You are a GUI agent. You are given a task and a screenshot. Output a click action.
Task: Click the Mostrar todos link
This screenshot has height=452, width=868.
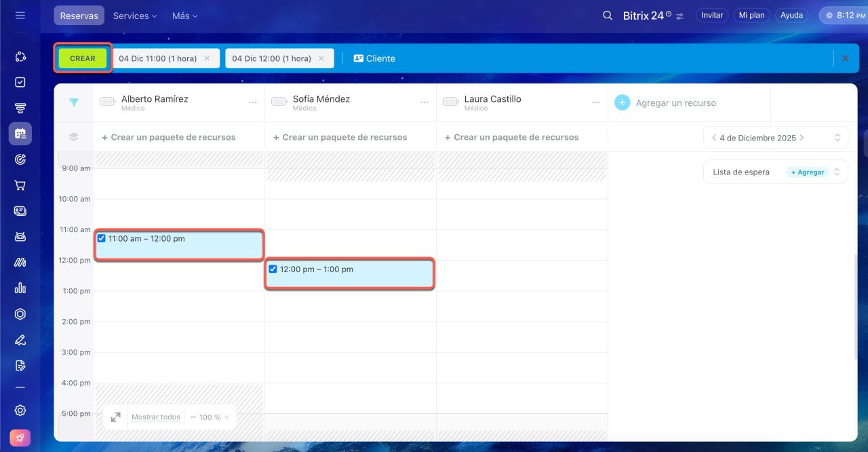pyautogui.click(x=156, y=417)
